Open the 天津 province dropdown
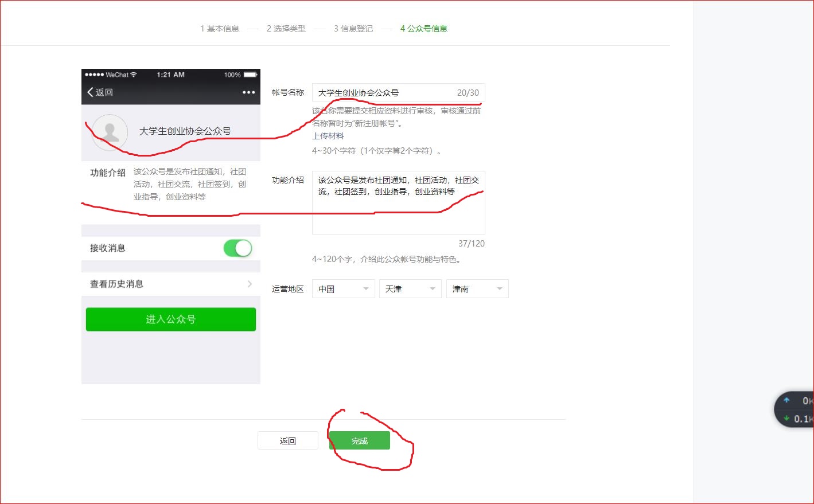 pos(410,289)
